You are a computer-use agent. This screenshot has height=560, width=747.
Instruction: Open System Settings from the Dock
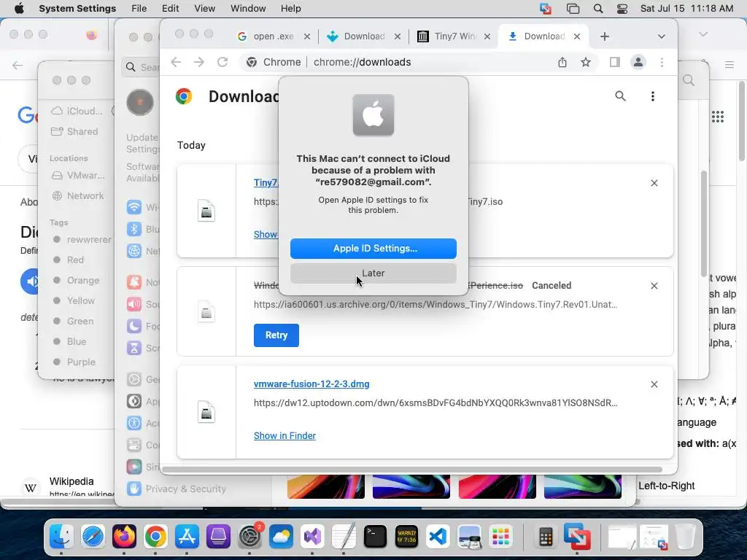point(250,537)
